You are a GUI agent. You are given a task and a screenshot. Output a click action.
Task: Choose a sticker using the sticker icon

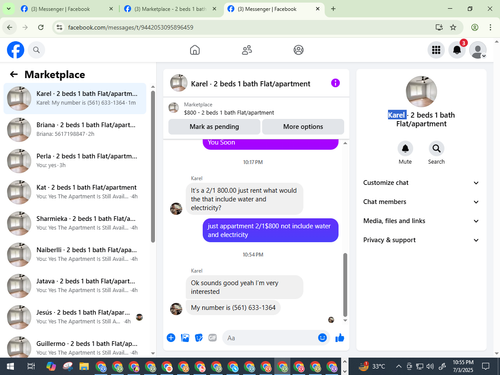(199, 338)
